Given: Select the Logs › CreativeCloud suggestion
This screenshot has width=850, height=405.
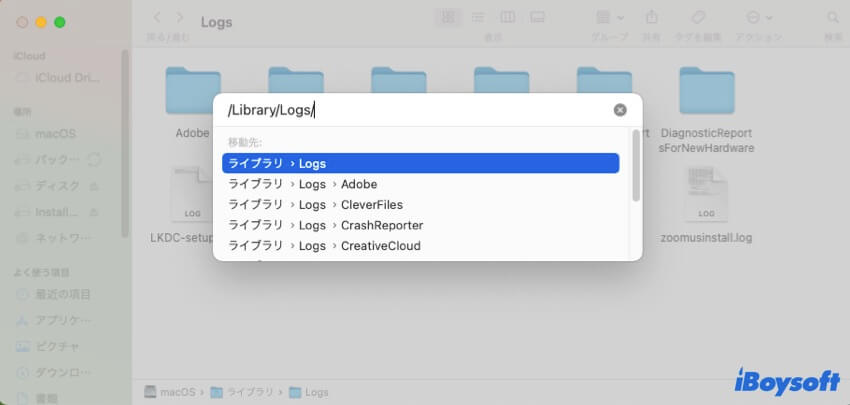Looking at the screenshot, I should 421,246.
